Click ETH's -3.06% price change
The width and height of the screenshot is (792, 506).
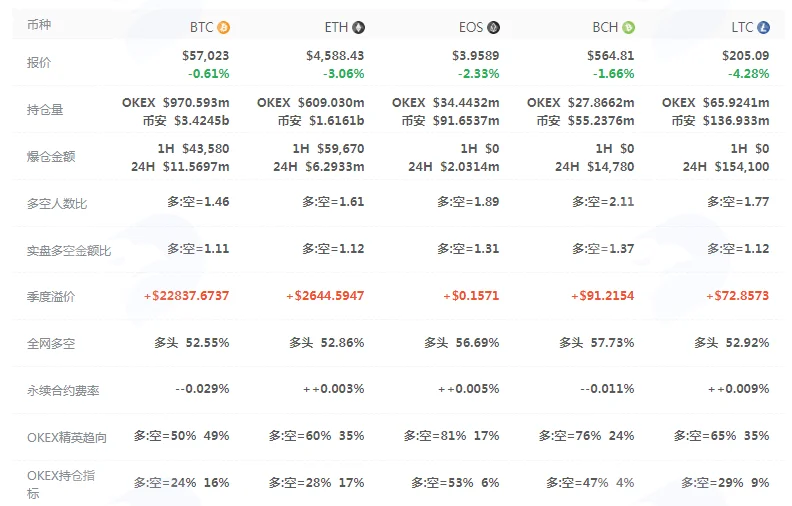coord(343,74)
